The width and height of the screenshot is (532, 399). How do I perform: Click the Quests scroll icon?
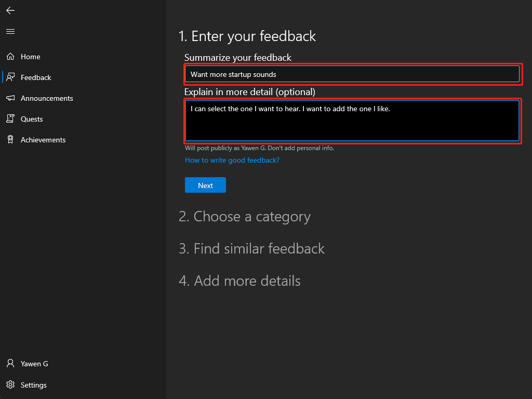(10, 119)
